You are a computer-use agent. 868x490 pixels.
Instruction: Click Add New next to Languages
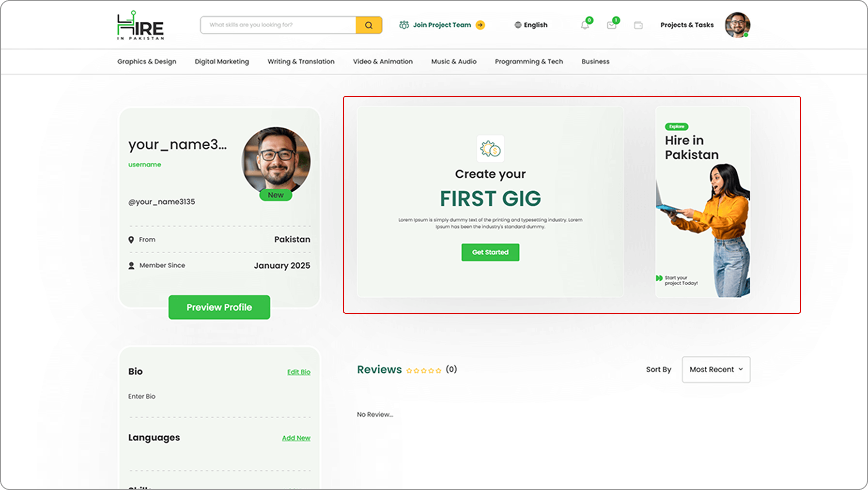click(296, 438)
